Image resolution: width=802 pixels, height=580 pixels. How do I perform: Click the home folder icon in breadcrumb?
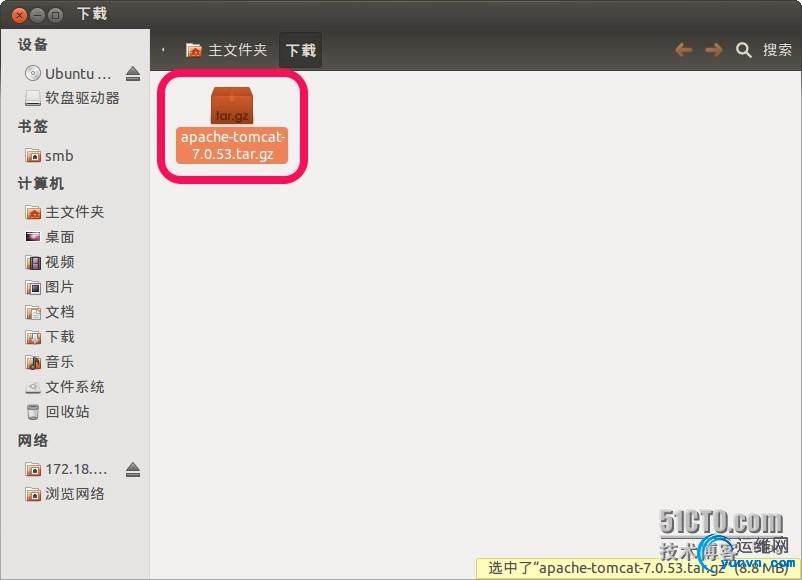pos(193,50)
